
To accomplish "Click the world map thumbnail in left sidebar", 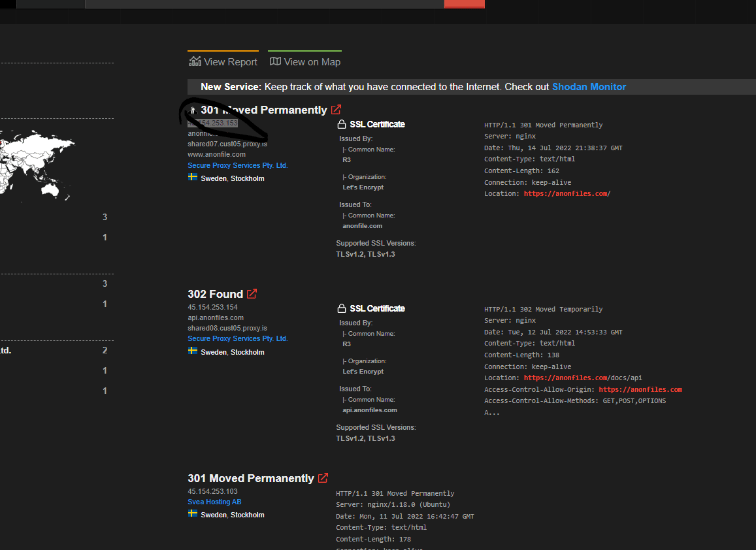I will point(38,164).
